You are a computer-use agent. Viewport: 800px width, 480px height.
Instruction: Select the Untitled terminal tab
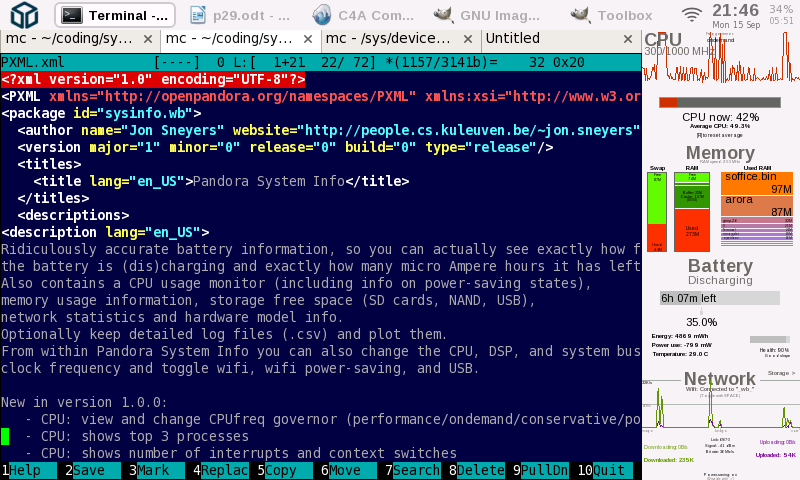pyautogui.click(x=550, y=38)
